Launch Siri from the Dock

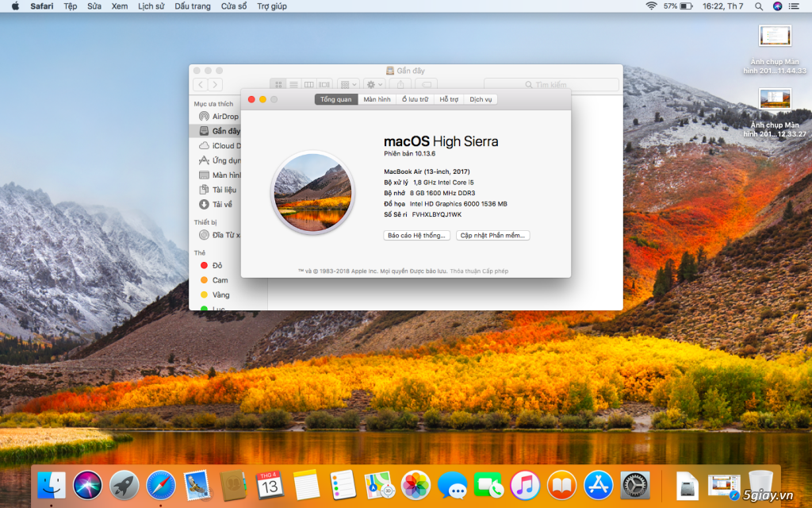(87, 486)
